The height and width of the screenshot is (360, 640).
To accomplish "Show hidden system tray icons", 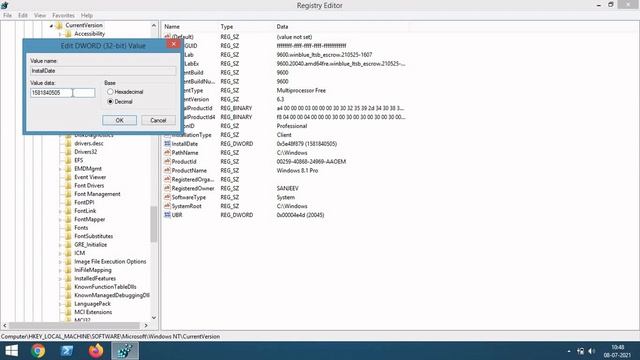I will (x=569, y=351).
